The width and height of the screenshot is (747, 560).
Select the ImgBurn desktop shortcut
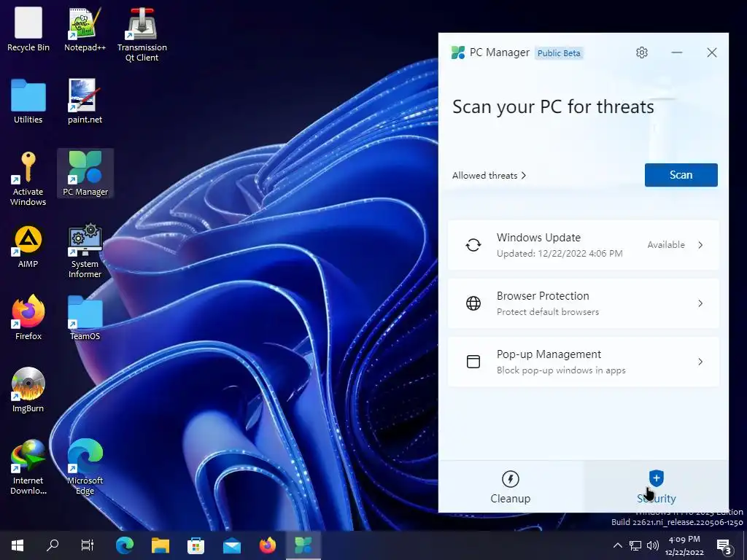tap(28, 391)
